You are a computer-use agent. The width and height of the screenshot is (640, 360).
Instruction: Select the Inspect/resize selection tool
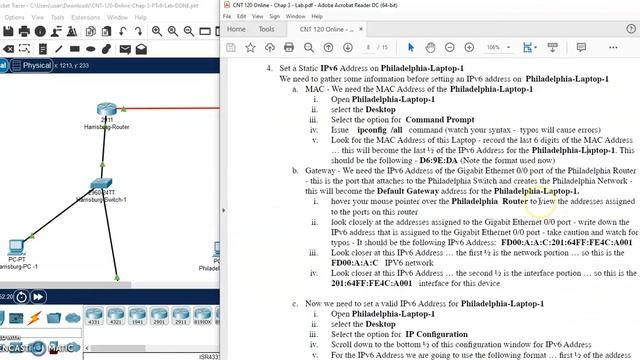(24, 49)
